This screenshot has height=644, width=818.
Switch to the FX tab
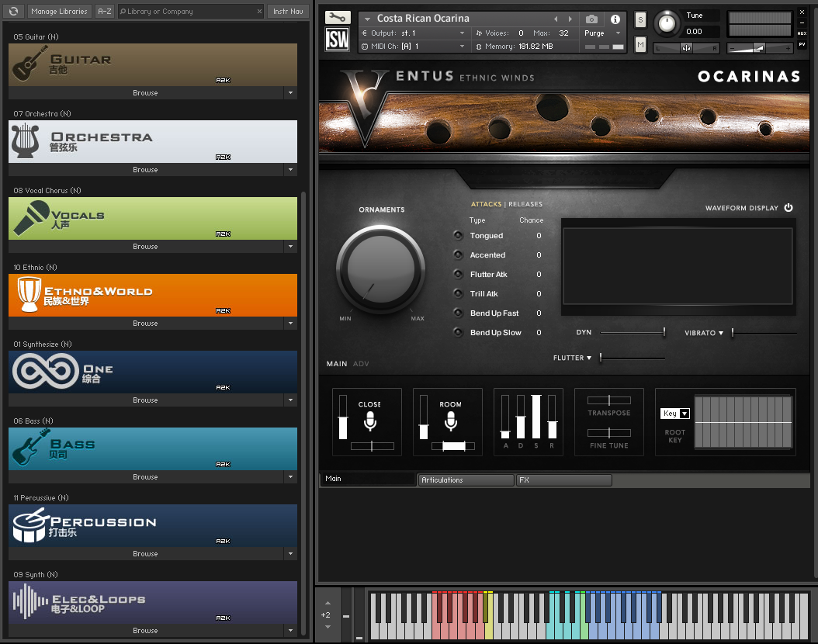click(564, 480)
